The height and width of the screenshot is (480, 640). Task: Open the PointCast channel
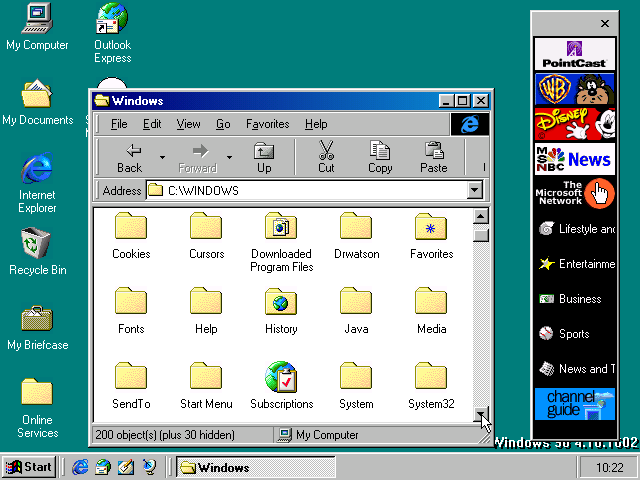(574, 54)
